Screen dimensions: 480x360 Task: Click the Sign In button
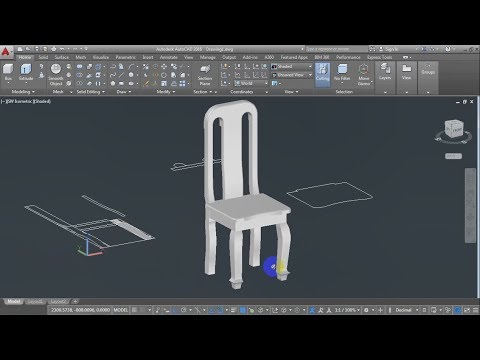point(389,49)
